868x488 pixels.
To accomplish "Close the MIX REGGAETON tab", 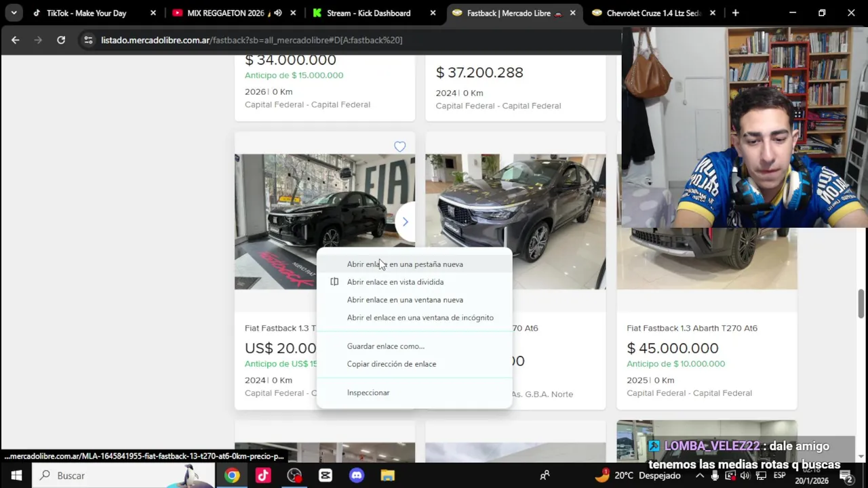I will [x=293, y=13].
